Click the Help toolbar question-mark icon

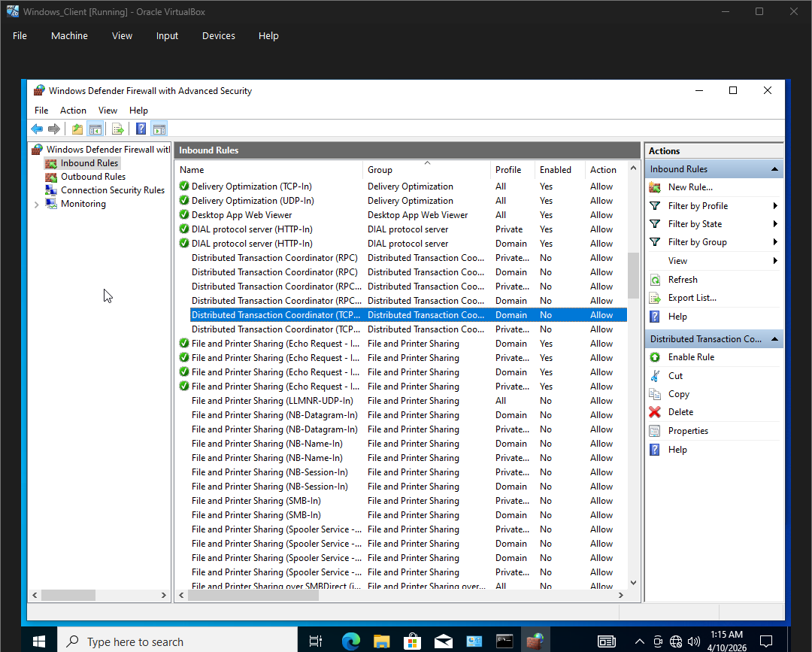pos(141,129)
